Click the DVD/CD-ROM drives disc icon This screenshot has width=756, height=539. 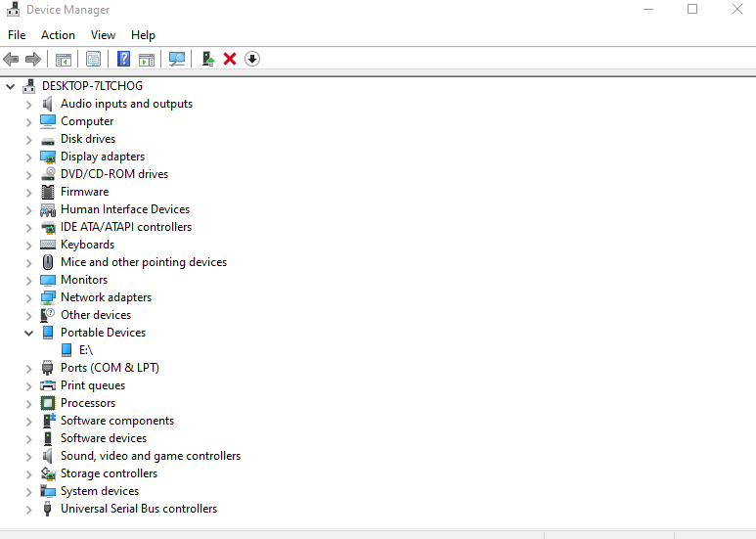coord(48,174)
